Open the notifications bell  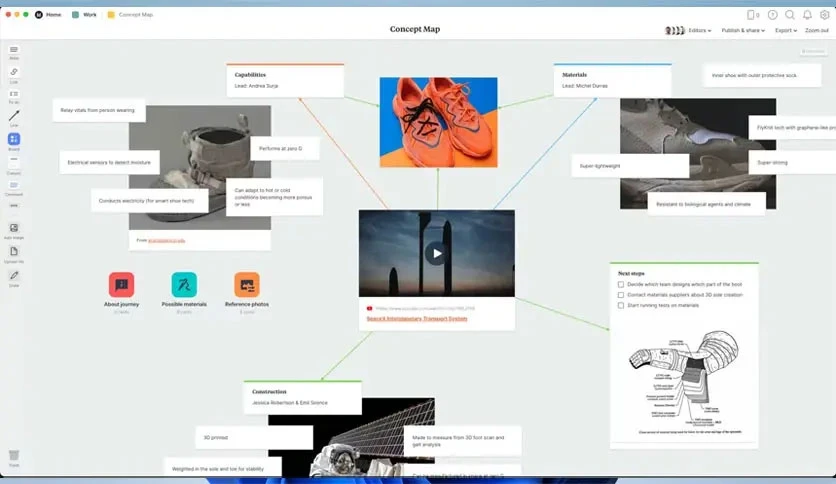click(807, 15)
